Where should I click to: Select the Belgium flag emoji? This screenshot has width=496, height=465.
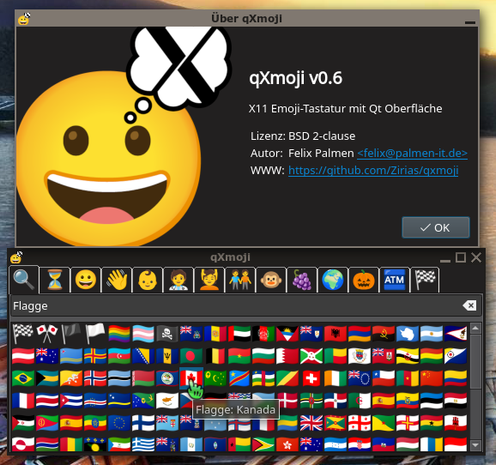pos(215,356)
